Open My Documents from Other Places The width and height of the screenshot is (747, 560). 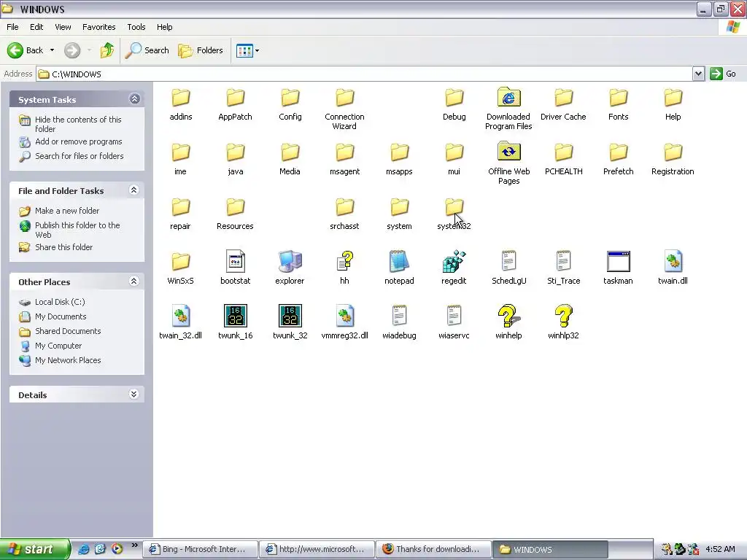click(x=61, y=316)
